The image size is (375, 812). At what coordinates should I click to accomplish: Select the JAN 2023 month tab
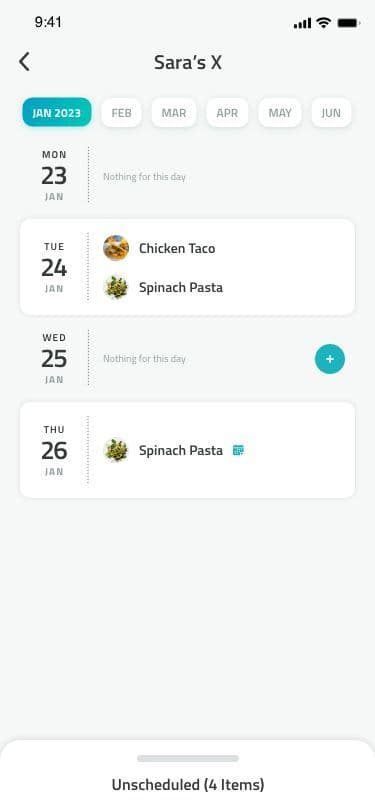coord(57,112)
